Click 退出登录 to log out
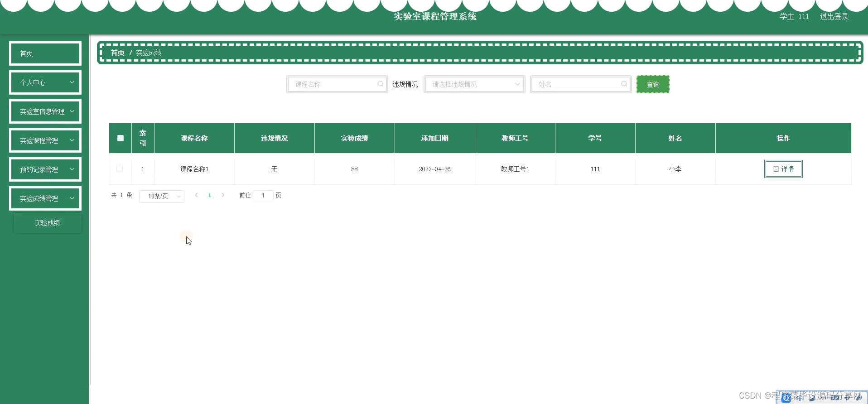Viewport: 868px width, 404px height. click(834, 16)
